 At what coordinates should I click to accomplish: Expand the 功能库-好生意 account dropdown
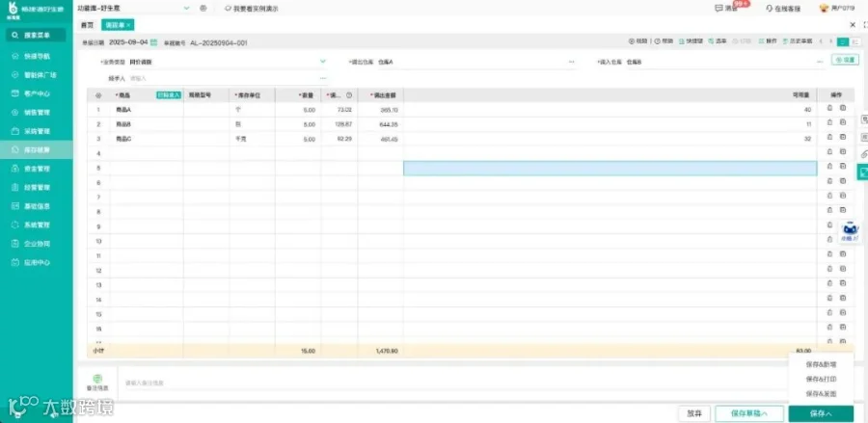pyautogui.click(x=186, y=9)
